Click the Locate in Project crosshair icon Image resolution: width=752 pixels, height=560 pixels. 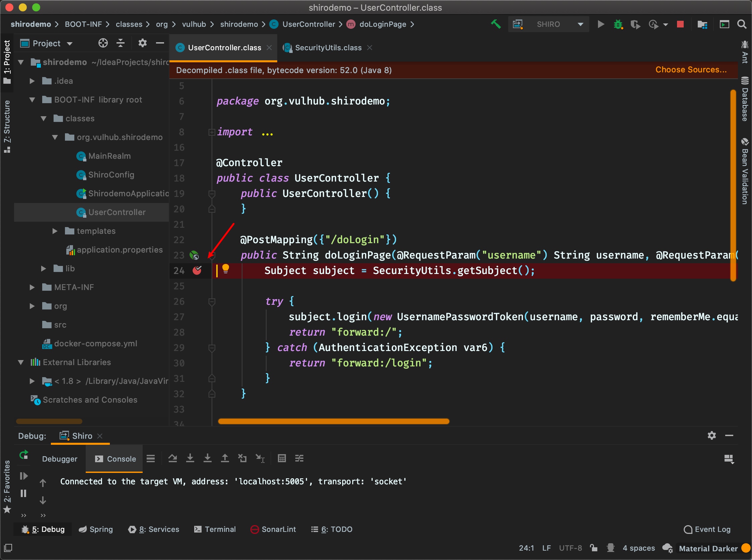pyautogui.click(x=103, y=43)
